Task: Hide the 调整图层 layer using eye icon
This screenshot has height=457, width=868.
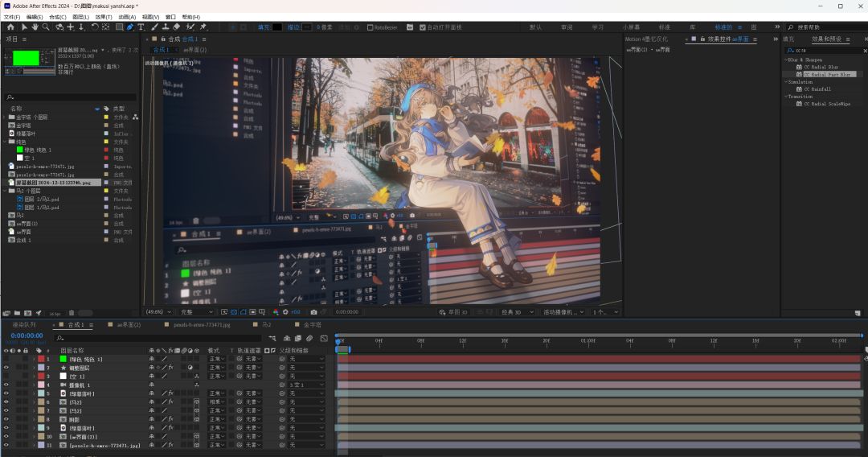Action: click(6, 368)
